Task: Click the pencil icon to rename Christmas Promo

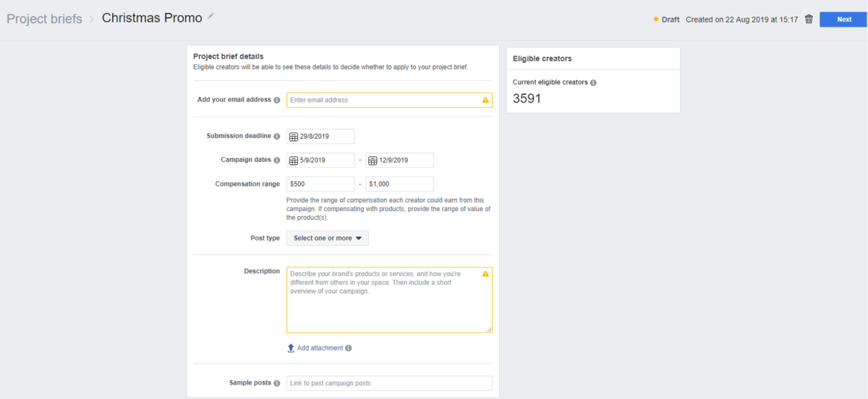Action: pos(210,15)
